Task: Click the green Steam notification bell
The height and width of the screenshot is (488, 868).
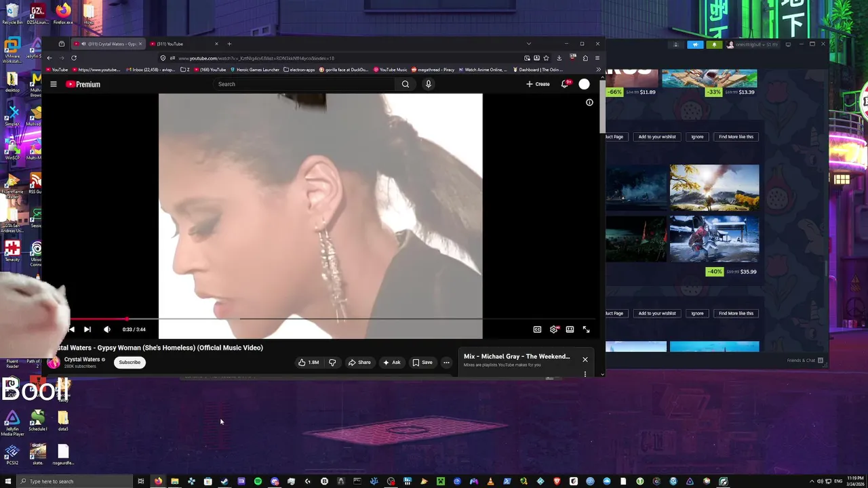Action: [714, 45]
